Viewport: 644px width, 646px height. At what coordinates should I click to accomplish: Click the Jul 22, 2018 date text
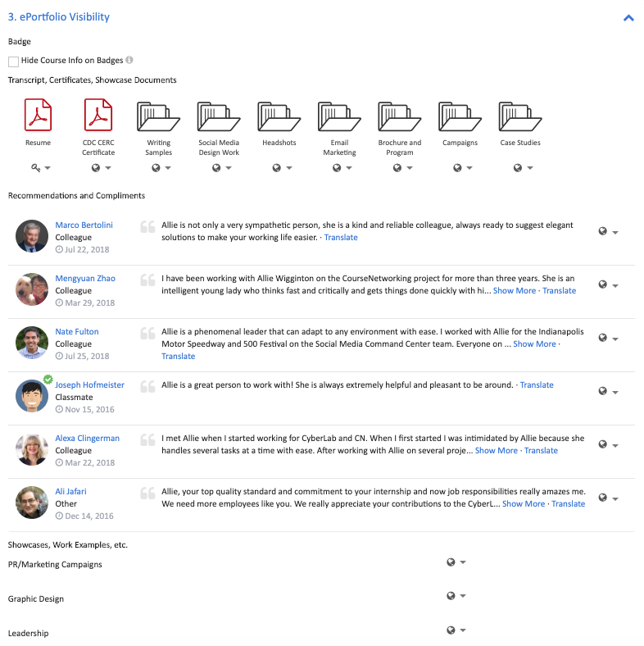[x=87, y=249]
